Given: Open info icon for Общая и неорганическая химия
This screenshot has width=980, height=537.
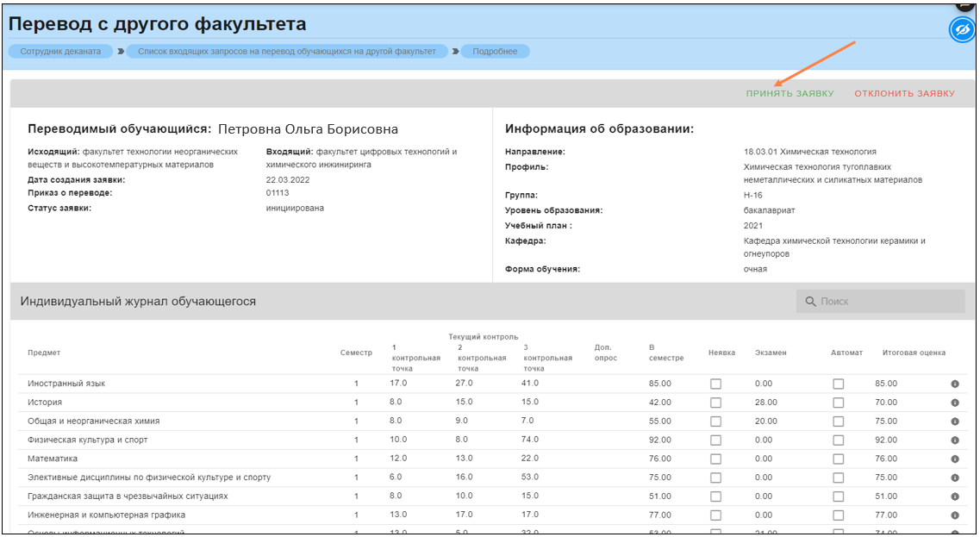Looking at the screenshot, I should [x=955, y=421].
